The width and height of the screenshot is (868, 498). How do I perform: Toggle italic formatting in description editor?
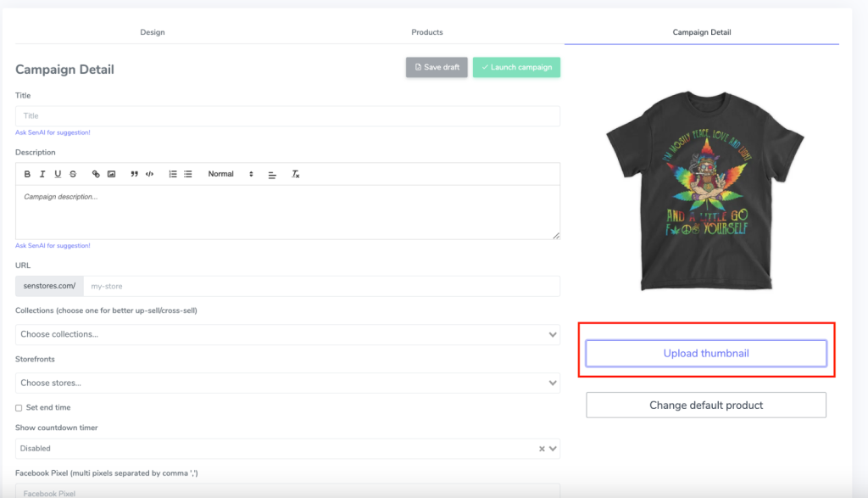42,174
